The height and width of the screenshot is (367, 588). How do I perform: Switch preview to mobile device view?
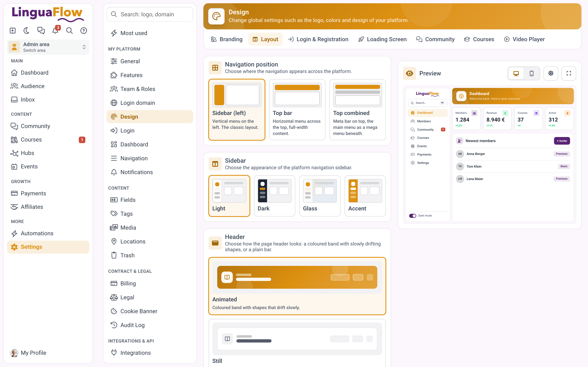pyautogui.click(x=531, y=73)
